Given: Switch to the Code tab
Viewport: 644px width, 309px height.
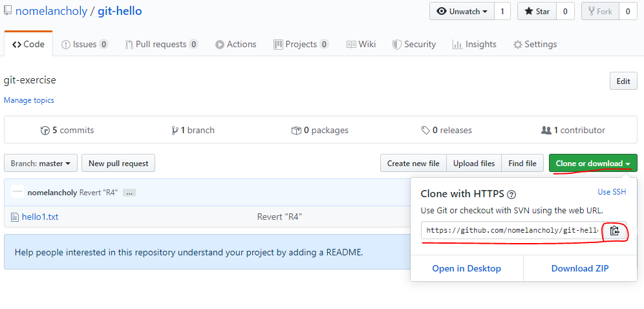Looking at the screenshot, I should [28, 45].
